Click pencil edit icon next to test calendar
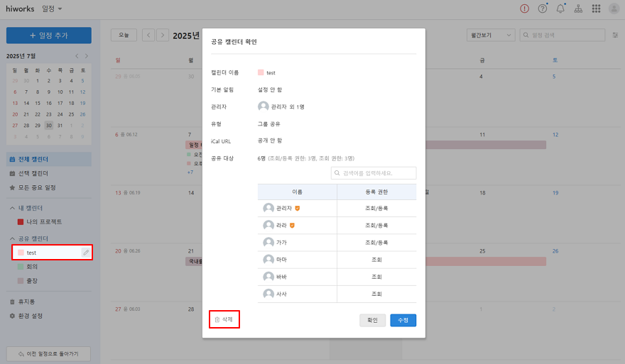Viewport: 625px width, 364px height. (x=86, y=252)
